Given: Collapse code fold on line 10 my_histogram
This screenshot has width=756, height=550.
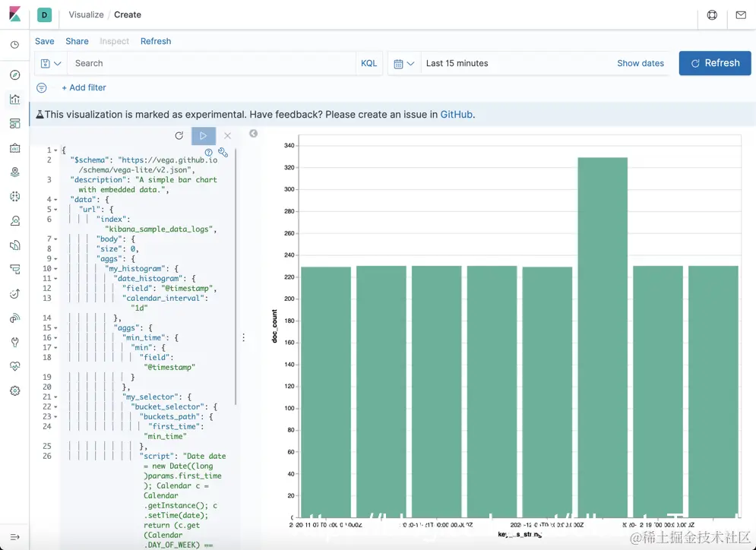Looking at the screenshot, I should coord(55,269).
